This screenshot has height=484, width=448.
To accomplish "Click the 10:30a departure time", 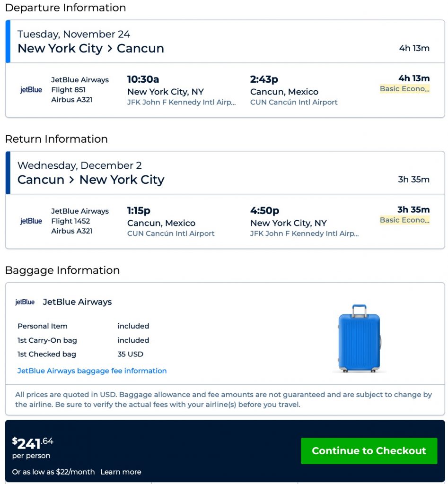I will 143,79.
